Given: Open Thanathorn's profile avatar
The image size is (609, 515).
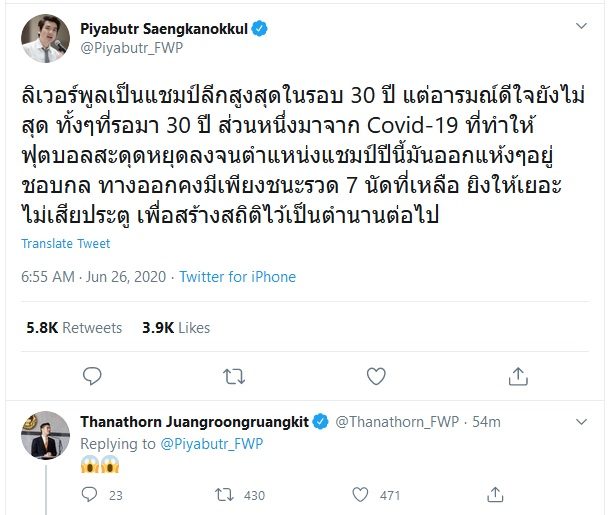Looking at the screenshot, I should pos(45,435).
